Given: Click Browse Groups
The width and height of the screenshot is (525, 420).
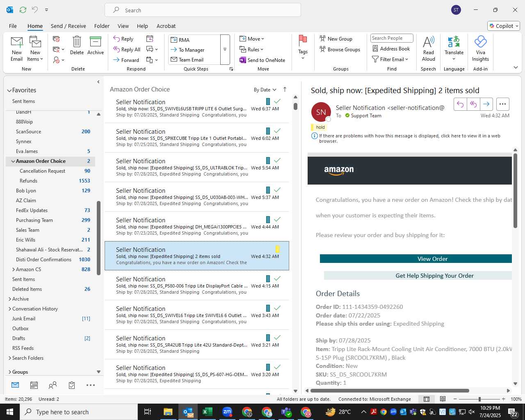Looking at the screenshot, I should pos(340,50).
